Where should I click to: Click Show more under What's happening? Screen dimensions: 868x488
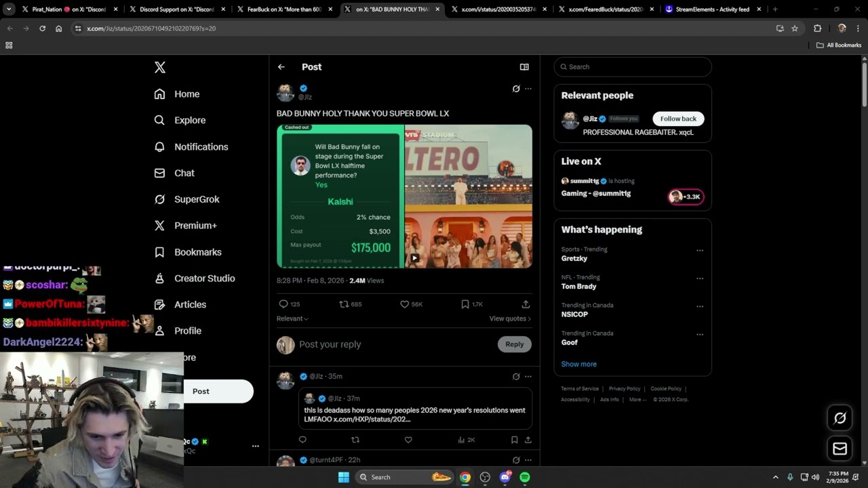point(579,364)
